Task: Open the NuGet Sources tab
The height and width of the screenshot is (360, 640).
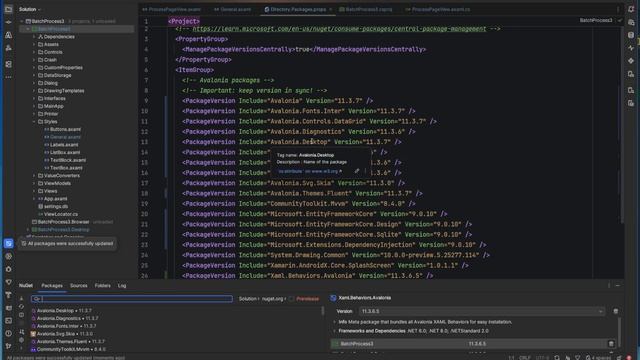Action: click(x=78, y=286)
